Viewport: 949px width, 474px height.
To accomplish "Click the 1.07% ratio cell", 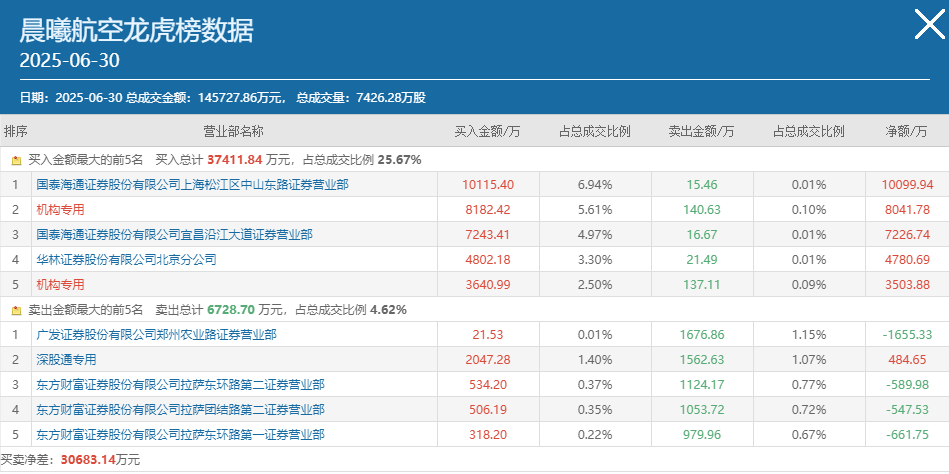I will click(809, 360).
